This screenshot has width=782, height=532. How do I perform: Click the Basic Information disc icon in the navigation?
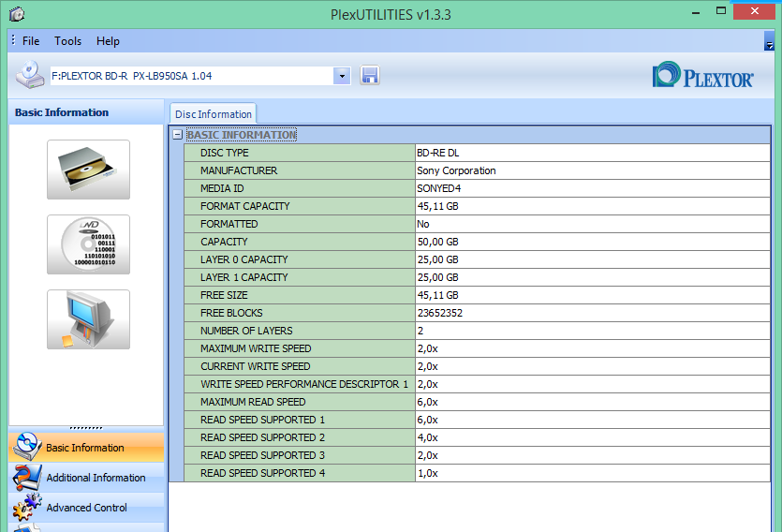26,446
